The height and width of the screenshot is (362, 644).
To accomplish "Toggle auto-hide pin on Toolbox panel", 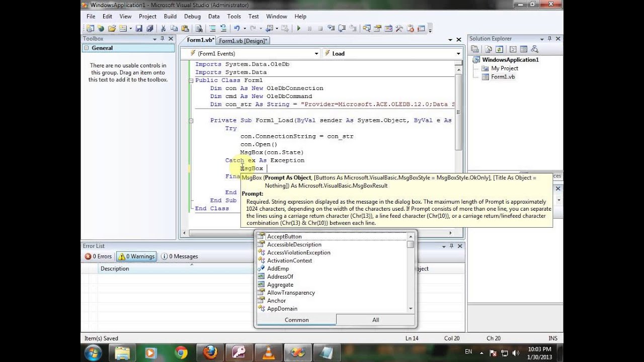I will coord(163,39).
